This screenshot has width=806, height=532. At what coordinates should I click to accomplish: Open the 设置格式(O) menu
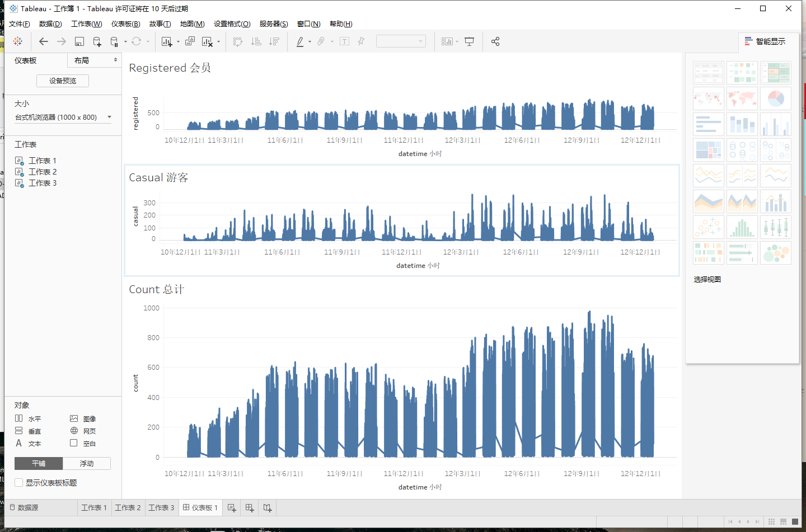point(232,23)
